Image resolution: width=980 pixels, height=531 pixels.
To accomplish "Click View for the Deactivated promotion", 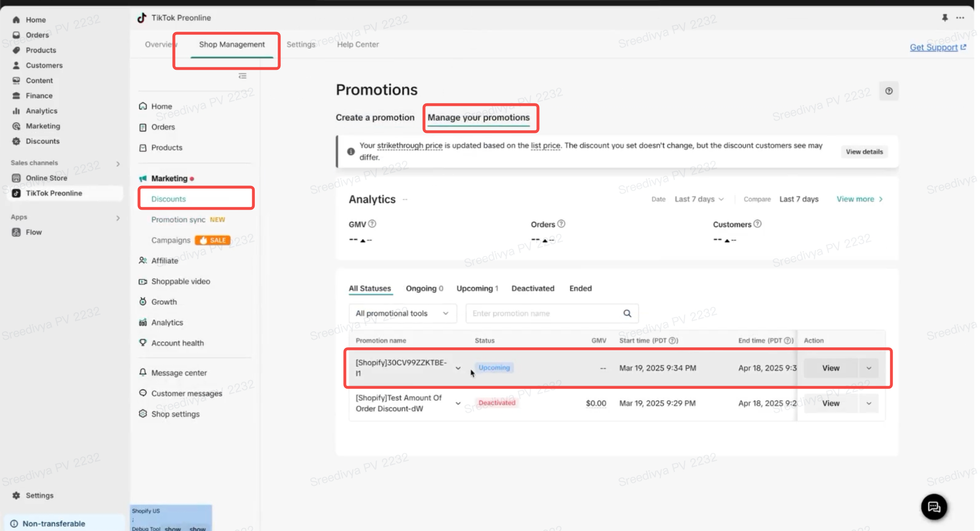I will (x=830, y=403).
